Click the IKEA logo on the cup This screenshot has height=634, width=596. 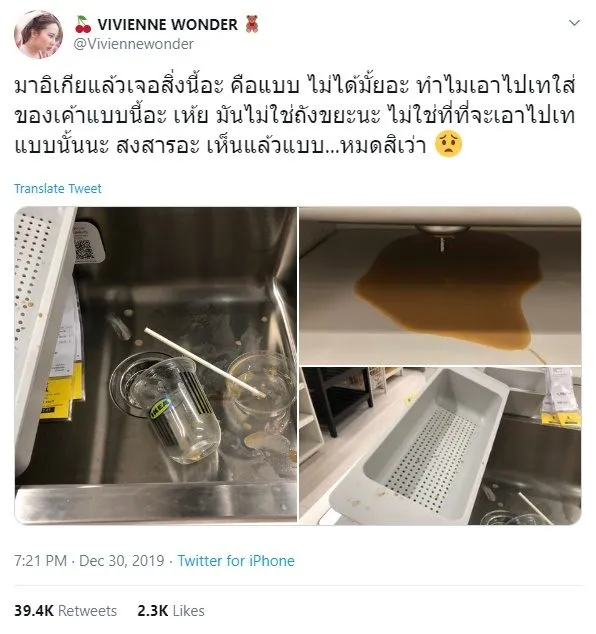click(161, 408)
